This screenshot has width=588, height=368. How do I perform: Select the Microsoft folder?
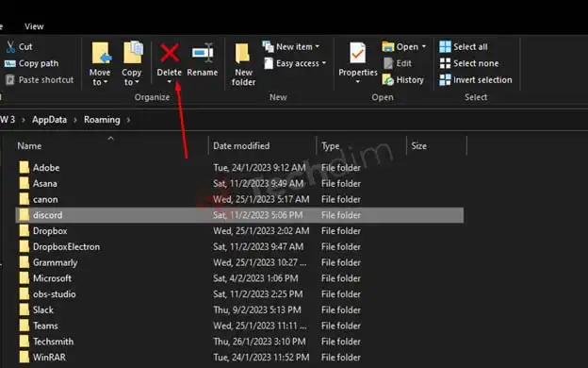click(52, 278)
